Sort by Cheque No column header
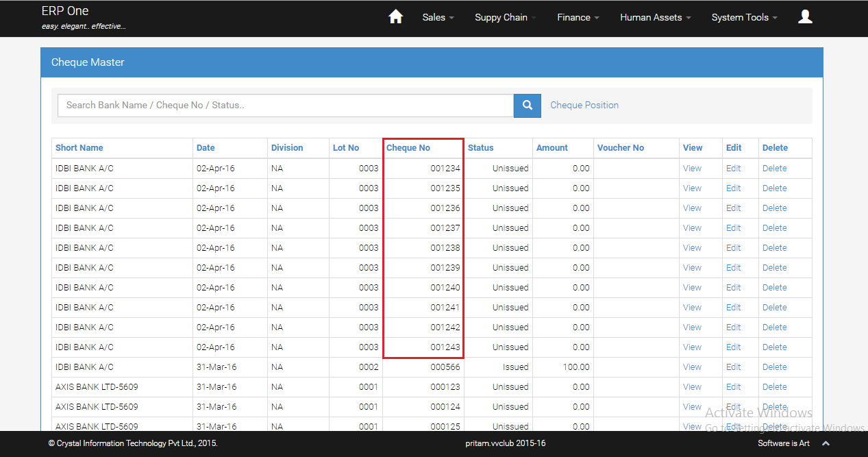868x457 pixels. coord(408,148)
